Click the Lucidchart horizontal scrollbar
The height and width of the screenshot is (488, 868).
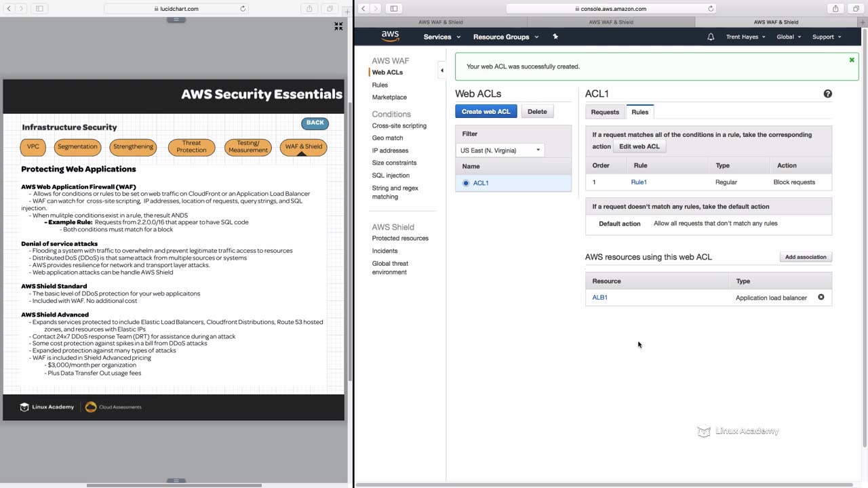[x=174, y=485]
